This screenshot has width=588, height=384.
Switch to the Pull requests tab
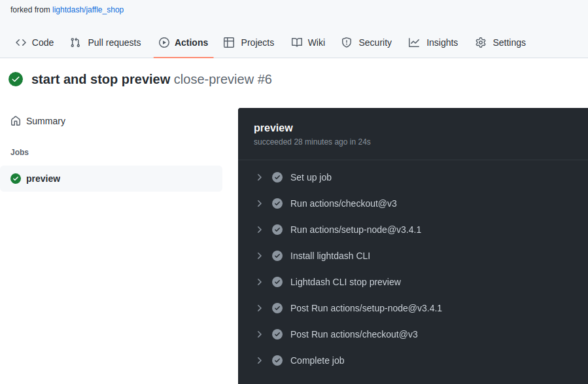[114, 42]
